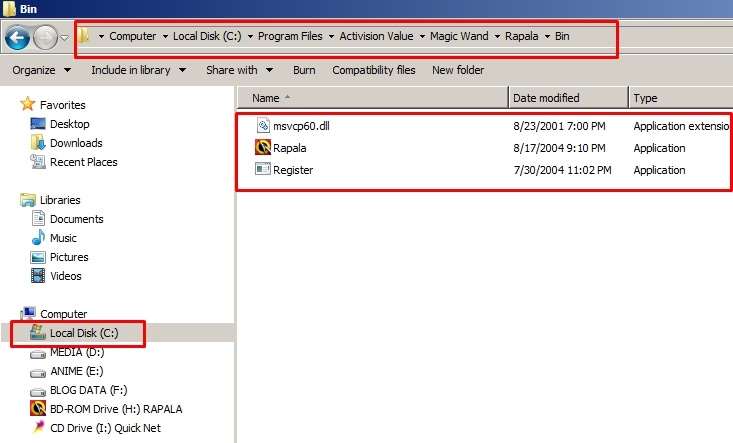Open Favorites in the navigation pane
This screenshot has width=733, height=443.
pos(63,105)
